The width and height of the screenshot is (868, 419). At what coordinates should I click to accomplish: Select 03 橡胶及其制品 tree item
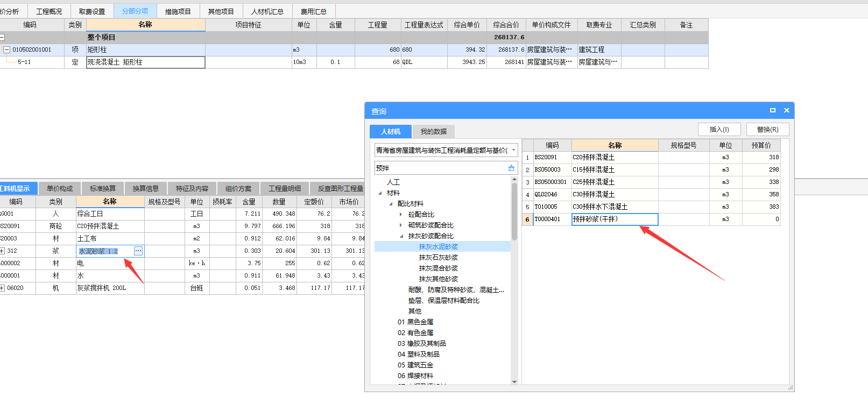click(x=422, y=344)
